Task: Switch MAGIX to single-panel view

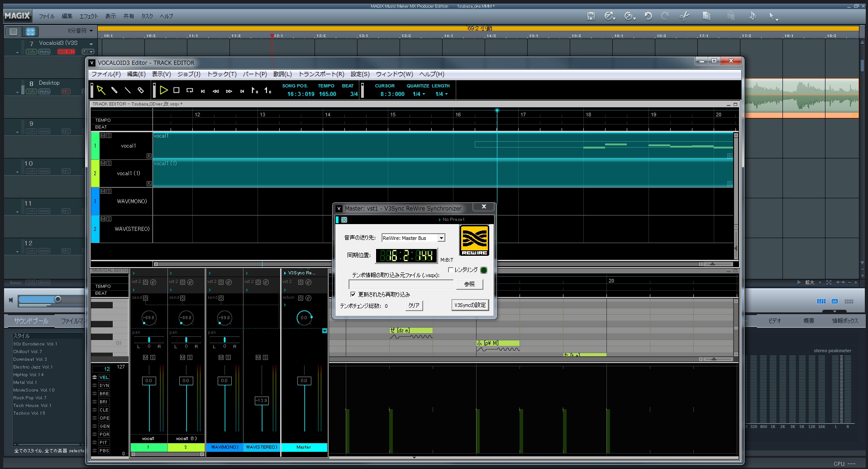Action: click(x=14, y=32)
